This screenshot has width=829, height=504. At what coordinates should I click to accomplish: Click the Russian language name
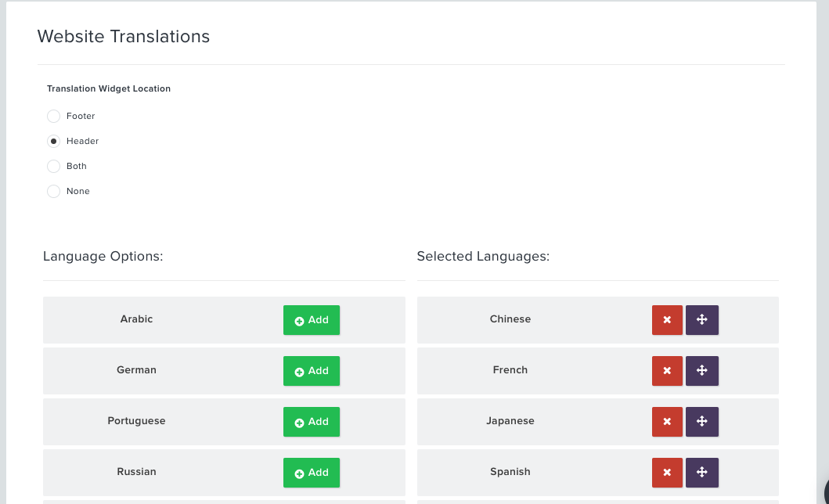(x=136, y=472)
